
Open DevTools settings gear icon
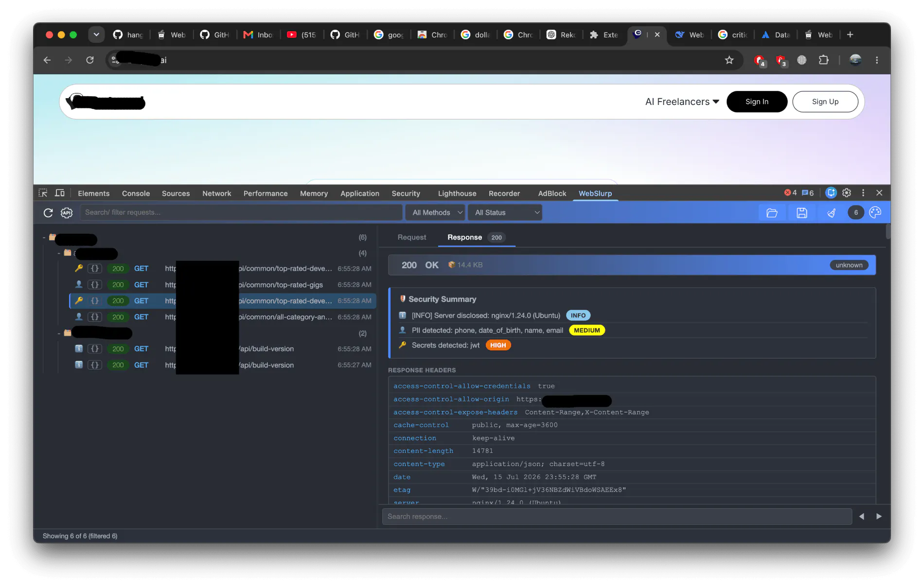pyautogui.click(x=847, y=193)
